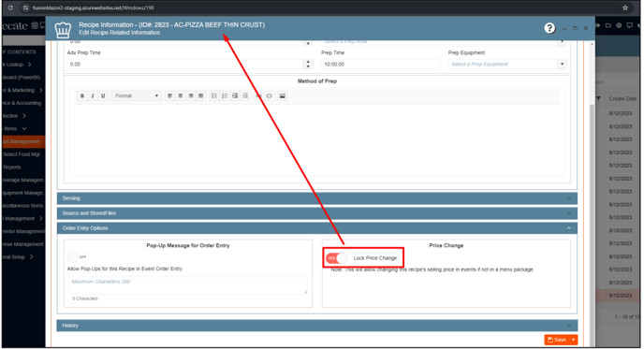The height and width of the screenshot is (349, 644).
Task: Open the help question mark icon
Action: pos(549,28)
